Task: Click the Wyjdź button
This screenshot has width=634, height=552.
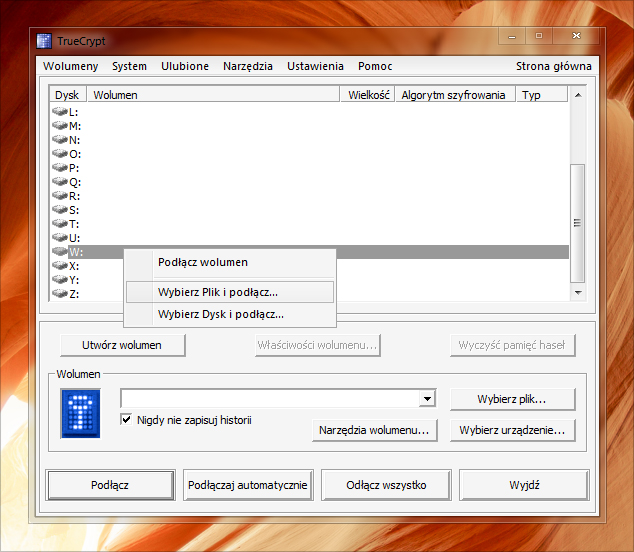Action: pyautogui.click(x=524, y=485)
